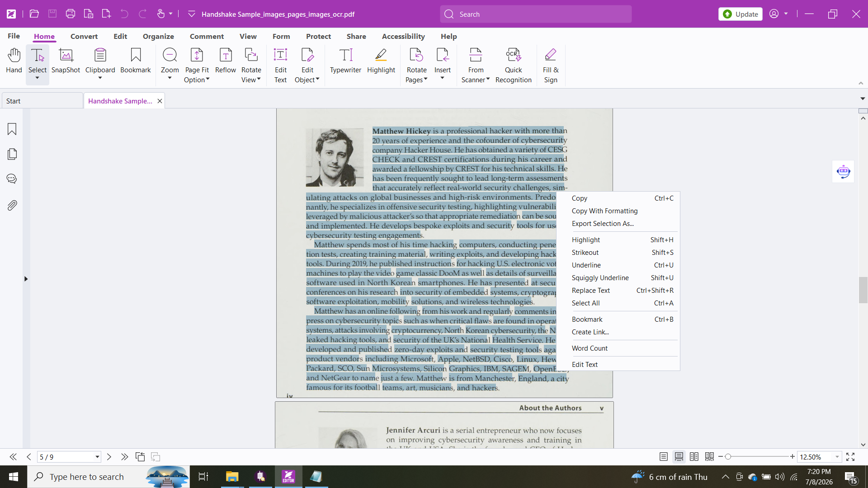868x488 pixels.
Task: Choose the Highlight tool in ribbon
Action: 381,61
